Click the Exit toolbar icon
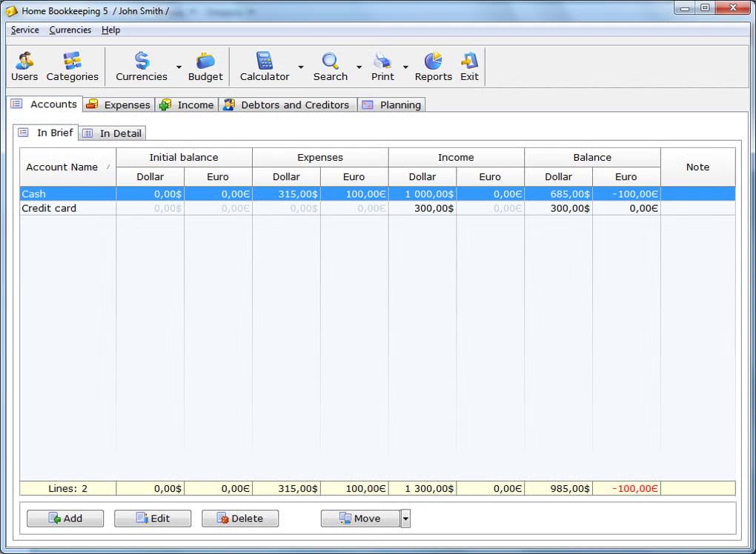The height and width of the screenshot is (554, 756). point(470,67)
